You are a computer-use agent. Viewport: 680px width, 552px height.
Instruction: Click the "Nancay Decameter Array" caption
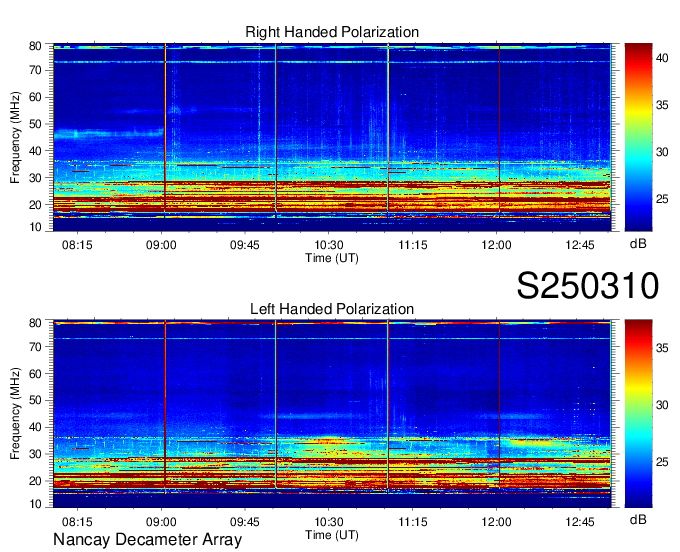coord(147,540)
